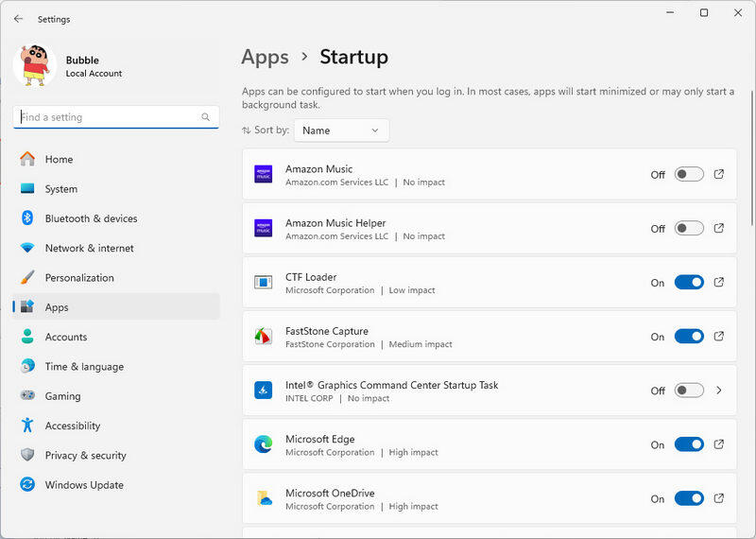Disable CTF Loader startup toggle
This screenshot has height=539, width=756.
point(689,282)
